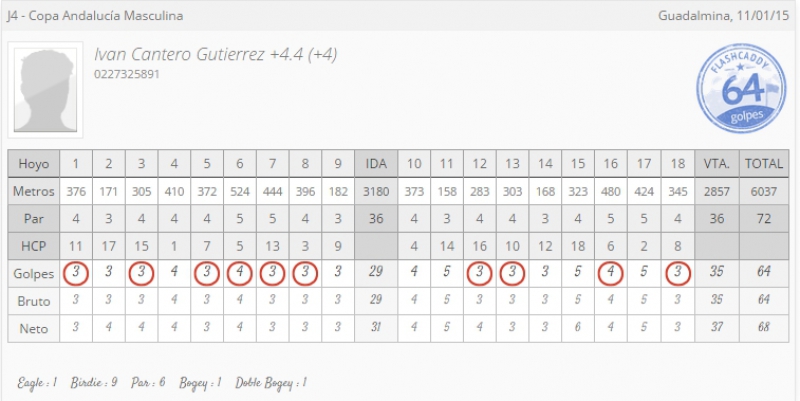The image size is (800, 401).
Task: Click the circled eagle score on hole 7
Action: [272, 273]
